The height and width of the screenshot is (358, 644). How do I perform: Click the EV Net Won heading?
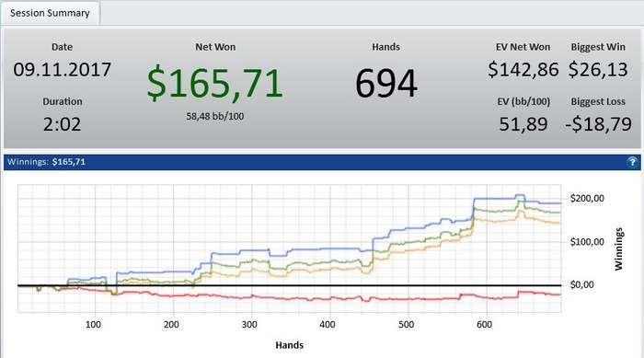pos(523,47)
